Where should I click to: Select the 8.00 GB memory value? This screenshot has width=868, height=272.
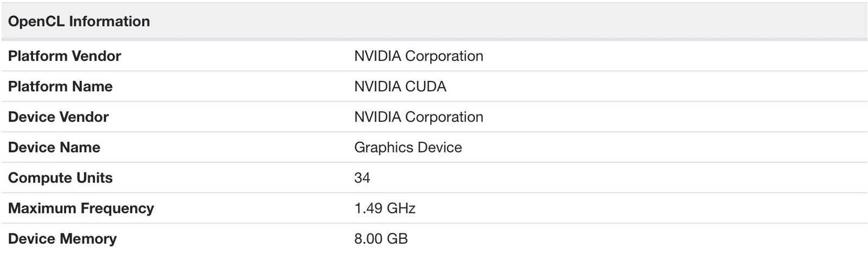click(381, 238)
